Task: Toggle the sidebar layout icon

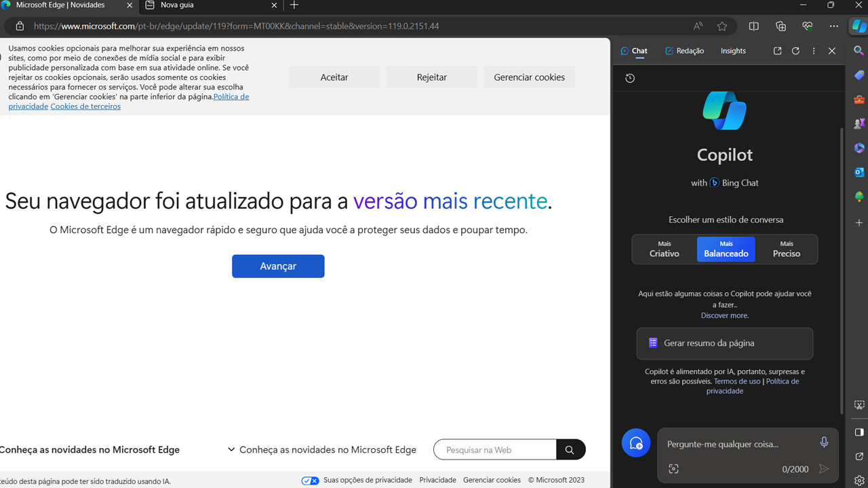Action: pos(859,432)
